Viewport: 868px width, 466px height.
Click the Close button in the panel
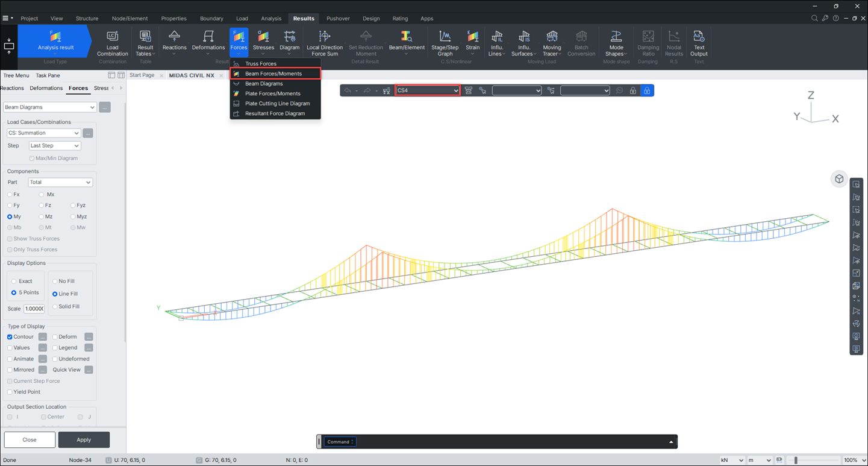[30, 439]
